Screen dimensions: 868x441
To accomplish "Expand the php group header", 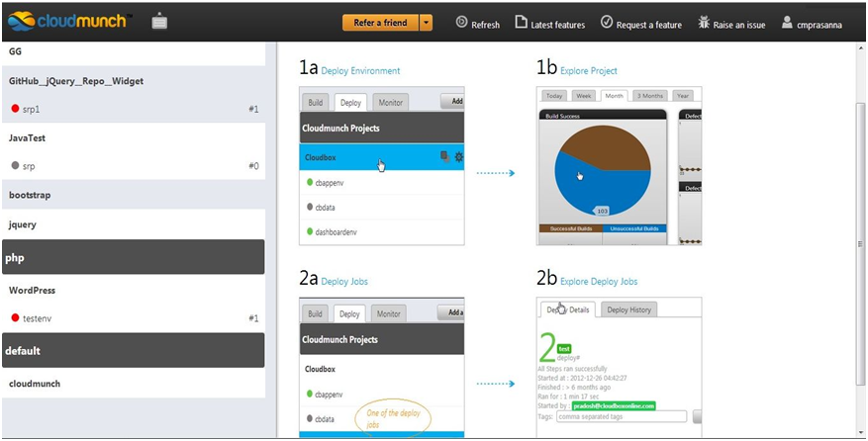I will pos(134,257).
